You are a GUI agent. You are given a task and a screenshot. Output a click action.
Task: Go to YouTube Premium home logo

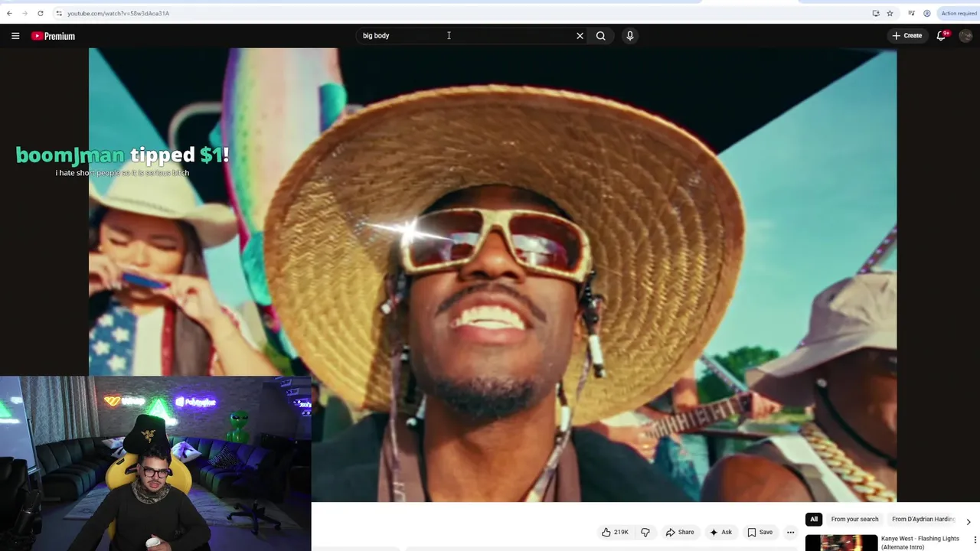[53, 36]
